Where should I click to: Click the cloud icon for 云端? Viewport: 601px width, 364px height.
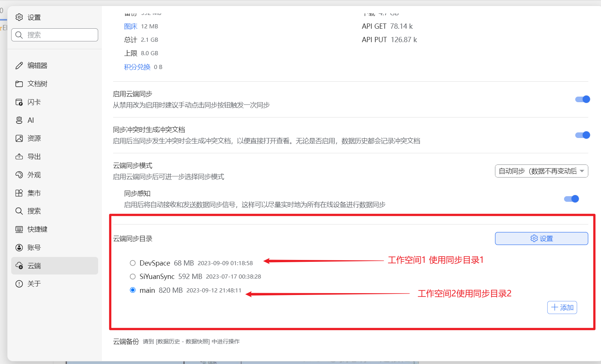tap(19, 266)
